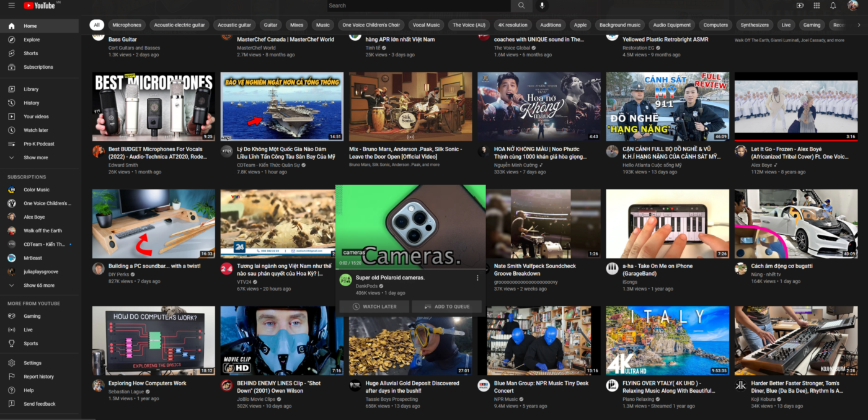Open Help in the sidebar
This screenshot has width=868, height=420.
[40, 390]
